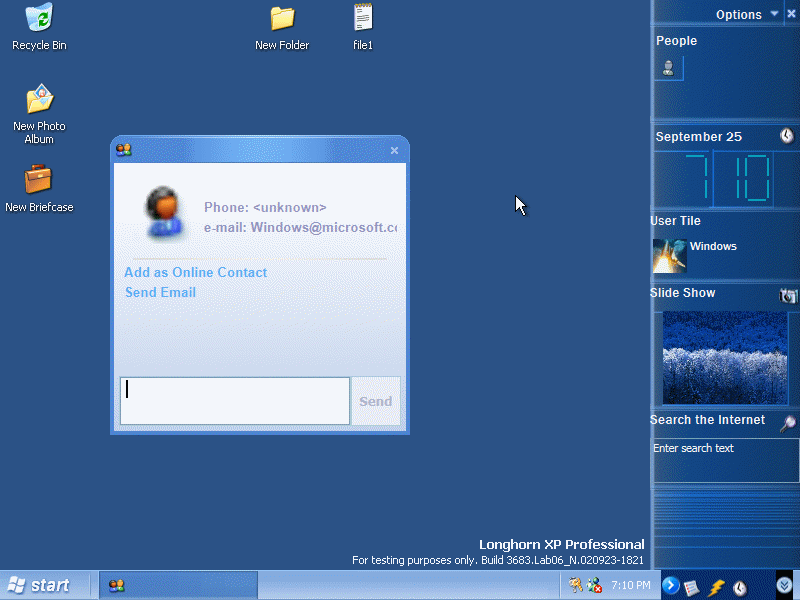Click the People tile header
Image resolution: width=800 pixels, height=600 pixels.
click(x=676, y=41)
